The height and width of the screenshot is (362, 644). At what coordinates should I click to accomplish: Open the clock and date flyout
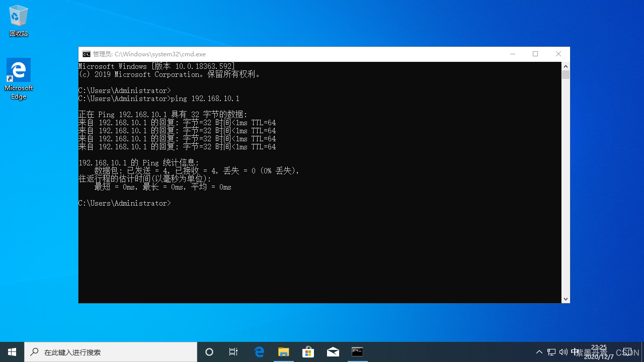(599, 352)
